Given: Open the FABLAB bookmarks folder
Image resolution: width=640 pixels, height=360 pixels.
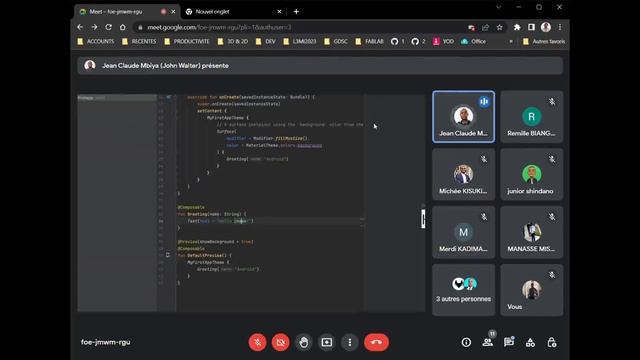Looking at the screenshot, I should [x=369, y=41].
